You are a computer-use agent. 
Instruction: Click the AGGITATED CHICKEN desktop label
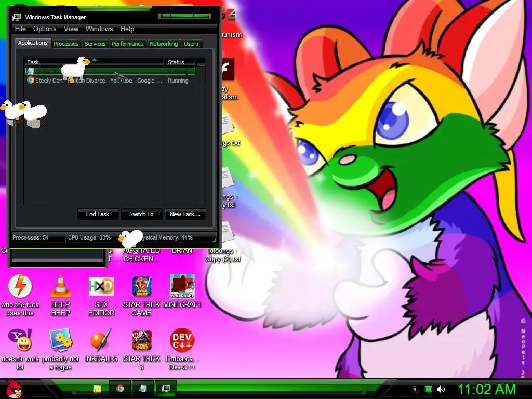(x=141, y=255)
